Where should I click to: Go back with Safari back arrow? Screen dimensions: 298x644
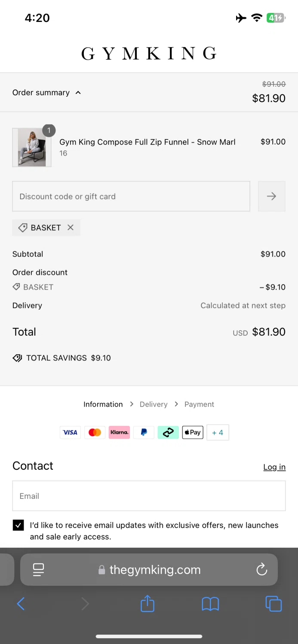21,604
